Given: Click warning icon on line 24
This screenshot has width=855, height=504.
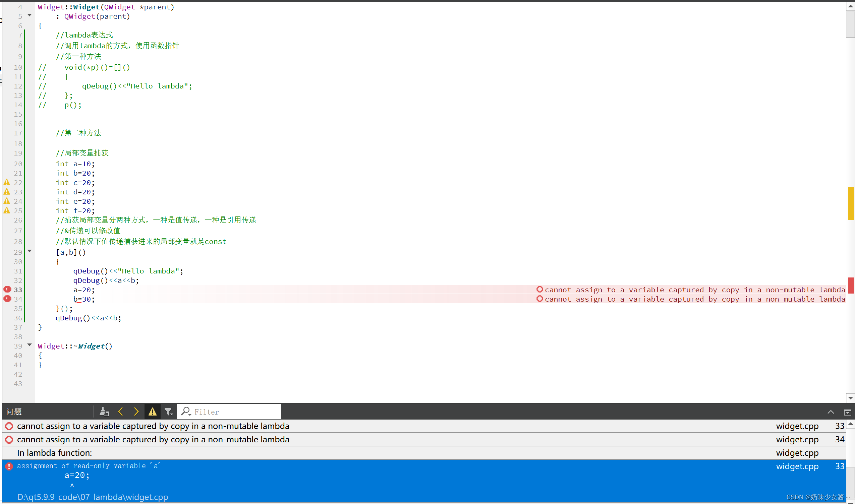Looking at the screenshot, I should (x=7, y=201).
